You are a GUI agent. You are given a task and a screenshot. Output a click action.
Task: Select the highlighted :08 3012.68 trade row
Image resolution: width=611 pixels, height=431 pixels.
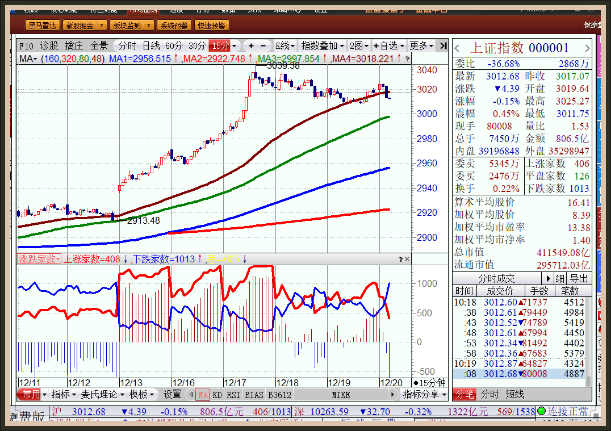tap(519, 374)
